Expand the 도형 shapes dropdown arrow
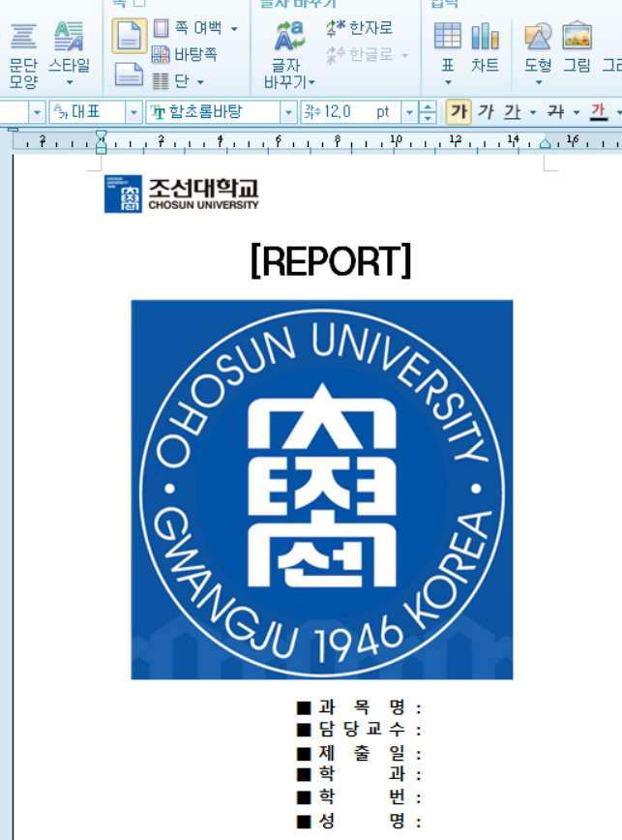The width and height of the screenshot is (622, 840). (539, 82)
